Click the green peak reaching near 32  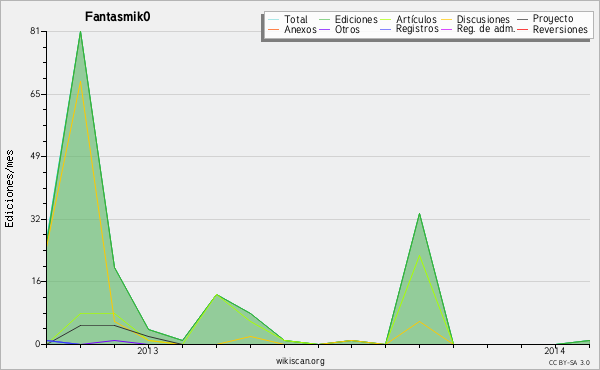pyautogui.click(x=419, y=214)
